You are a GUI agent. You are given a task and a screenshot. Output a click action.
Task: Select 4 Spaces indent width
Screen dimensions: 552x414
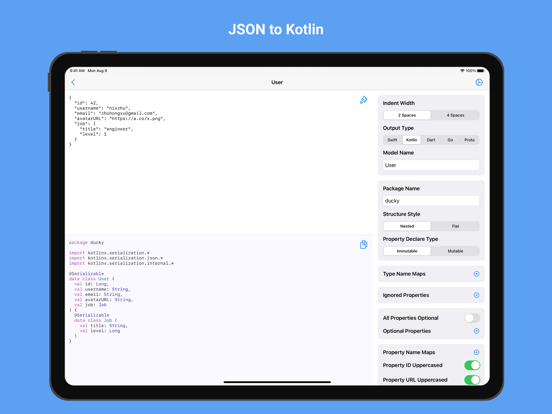pyautogui.click(x=455, y=115)
